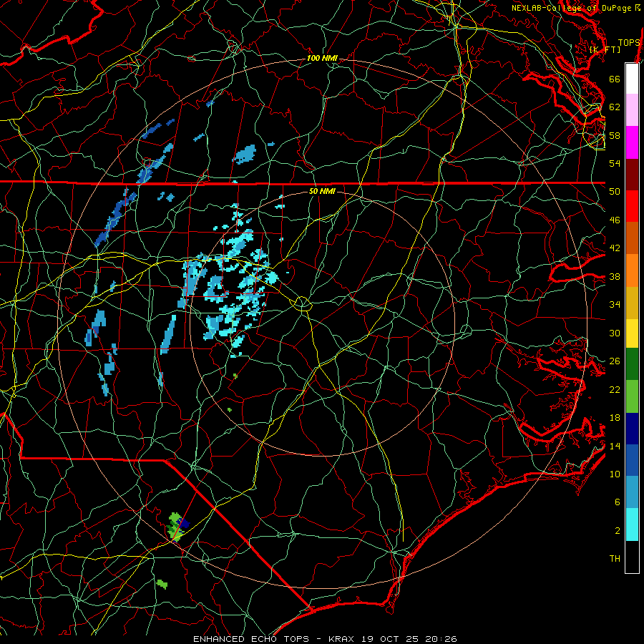Click the 50 NMI range ring label
Screen dimensions: 644x644
321,191
